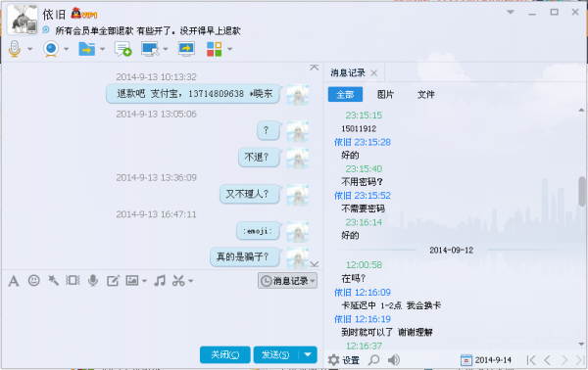The image size is (588, 370).
Task: Toggle the speaker sound icon
Action: [x=393, y=360]
